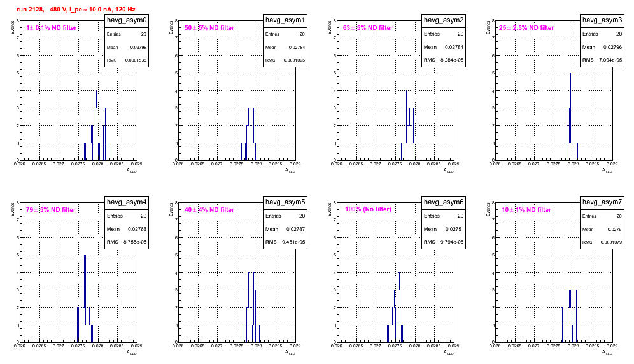Screen dimensions: 634x364
Task: Click the '100% (No filter)' label
Action: point(368,209)
